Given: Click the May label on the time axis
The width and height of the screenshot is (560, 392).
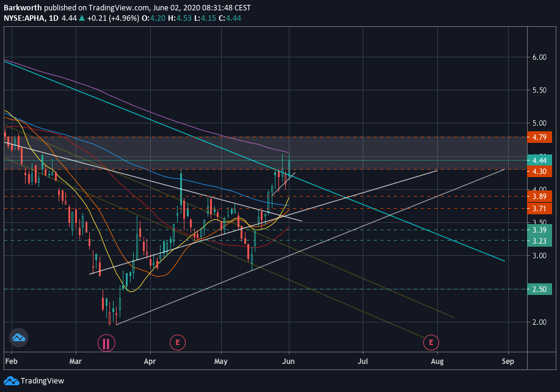Looking at the screenshot, I should point(220,361).
